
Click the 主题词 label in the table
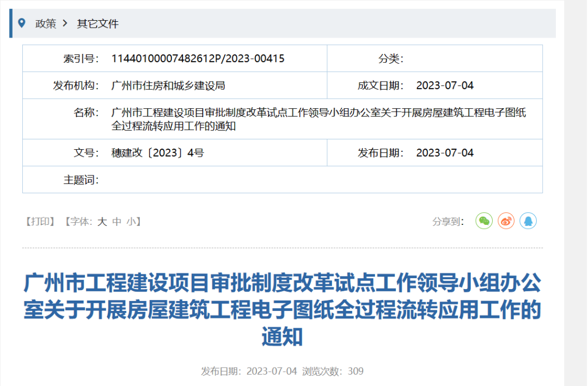tap(81, 180)
